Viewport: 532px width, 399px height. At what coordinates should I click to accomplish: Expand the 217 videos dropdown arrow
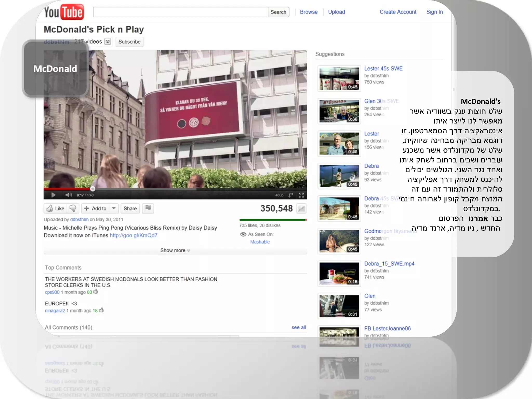108,42
